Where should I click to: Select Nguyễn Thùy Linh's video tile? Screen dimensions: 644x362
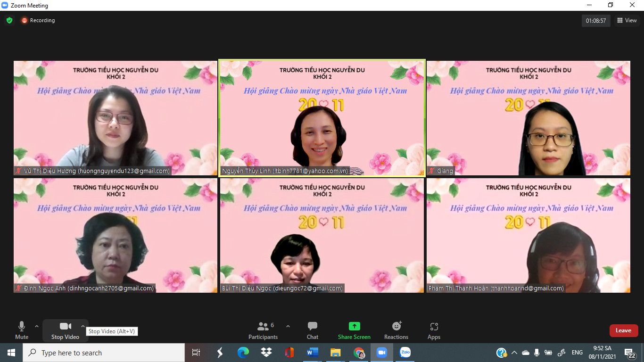coord(322,118)
